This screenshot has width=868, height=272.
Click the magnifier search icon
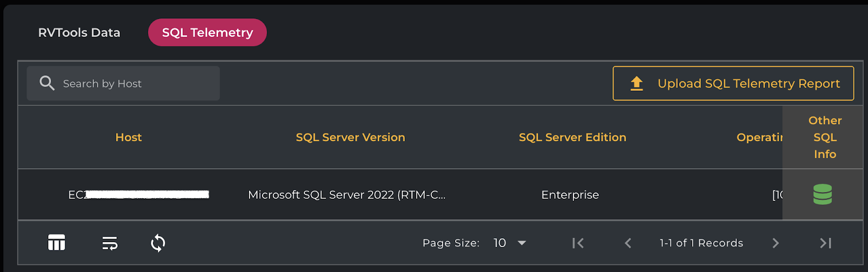[x=47, y=83]
